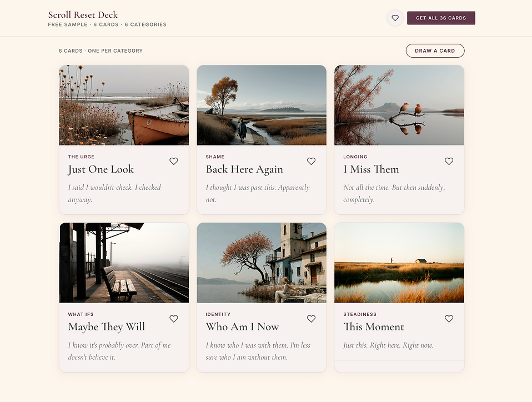Select the Back Here Again card title
Screen dimensions: 532x402
tap(244, 169)
